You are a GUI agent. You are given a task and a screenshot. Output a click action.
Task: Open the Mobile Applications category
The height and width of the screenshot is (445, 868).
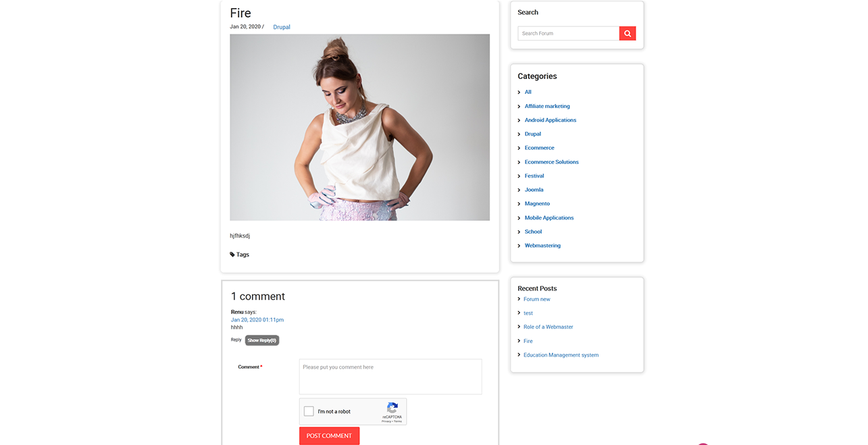549,218
